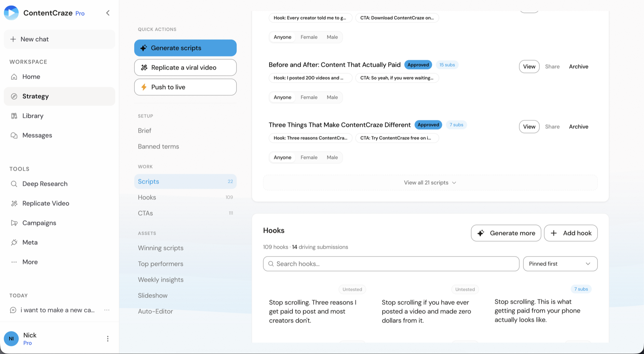This screenshot has height=354, width=644.
Task: Archive the Before and After script
Action: tap(578, 67)
